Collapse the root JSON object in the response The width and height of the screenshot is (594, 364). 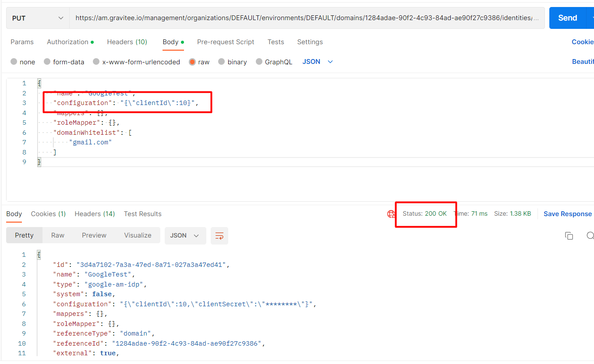(39, 254)
